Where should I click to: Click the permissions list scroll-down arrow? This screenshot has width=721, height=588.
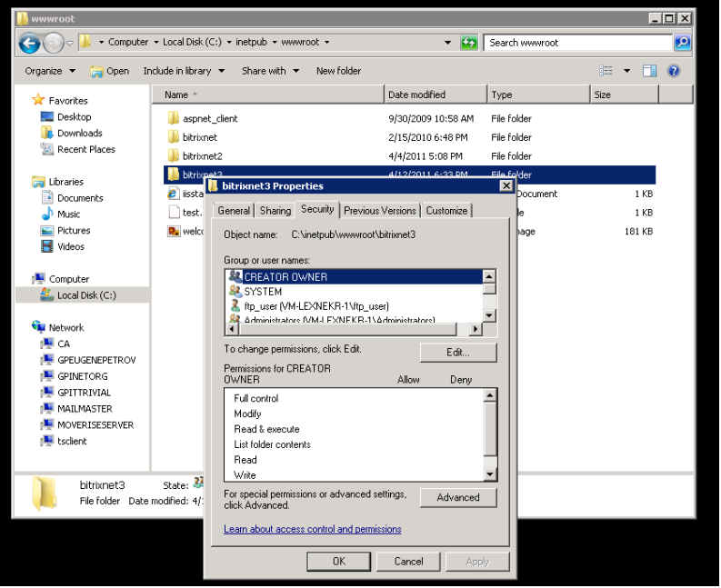(490, 474)
